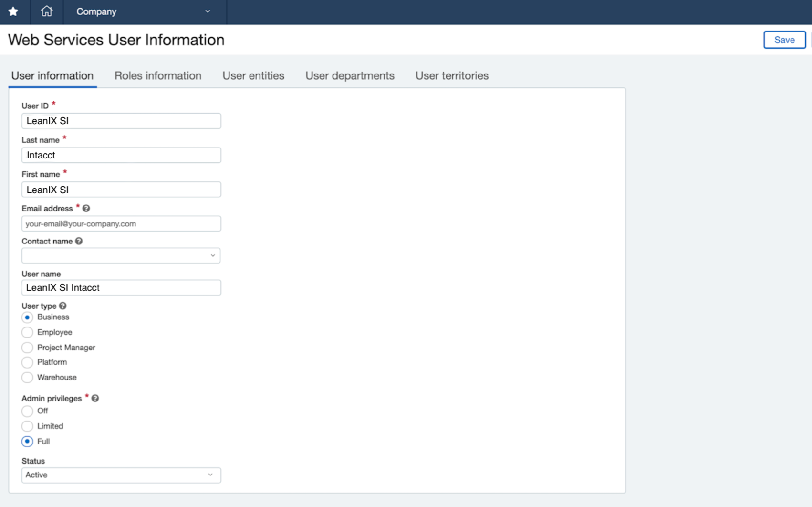This screenshot has width=812, height=507.
Task: Switch to Roles information tab
Action: pyautogui.click(x=158, y=75)
